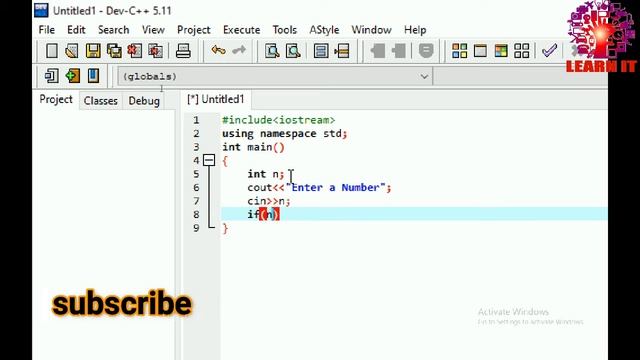Start syntax check (checkmark icon)
Image resolution: width=640 pixels, height=360 pixels.
(x=549, y=51)
